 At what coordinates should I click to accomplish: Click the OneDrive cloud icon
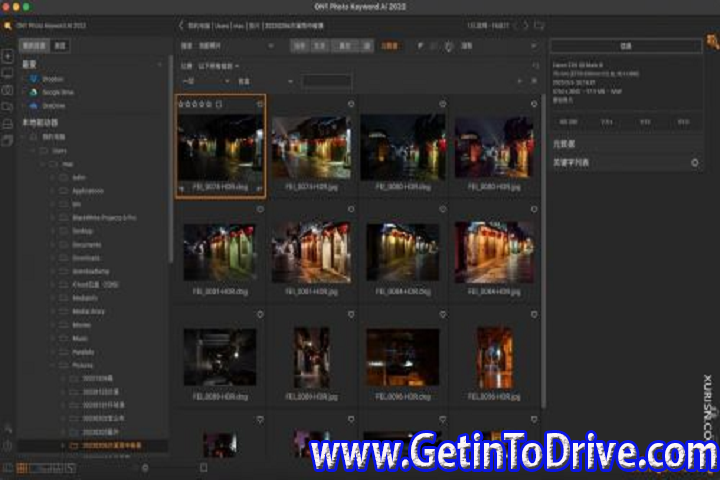34,106
